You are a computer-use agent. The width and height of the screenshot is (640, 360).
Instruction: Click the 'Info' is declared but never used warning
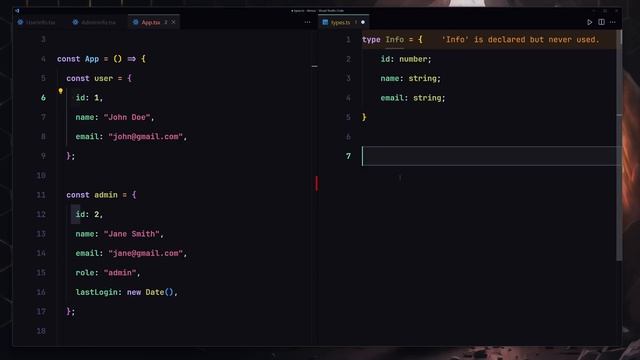(x=520, y=40)
